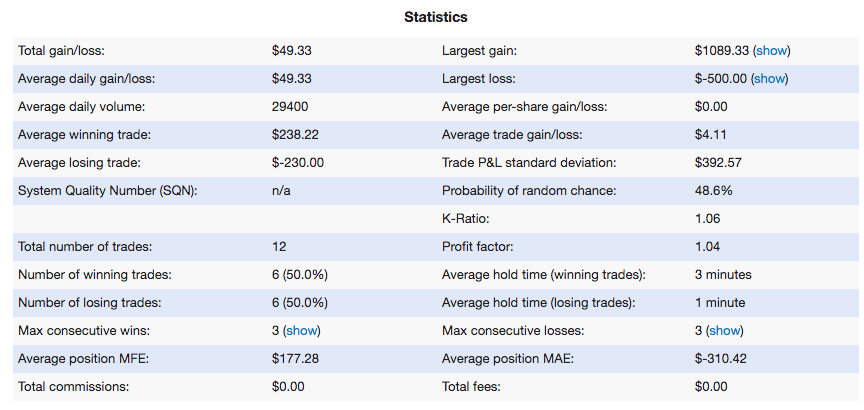Select the K-Ratio value 1.06
The height and width of the screenshot is (410, 864).
[708, 219]
